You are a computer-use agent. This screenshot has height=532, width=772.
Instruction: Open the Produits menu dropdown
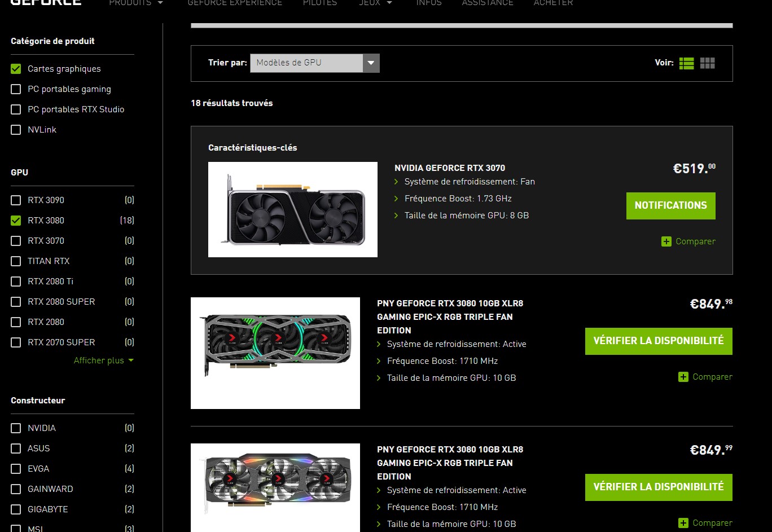(x=136, y=3)
